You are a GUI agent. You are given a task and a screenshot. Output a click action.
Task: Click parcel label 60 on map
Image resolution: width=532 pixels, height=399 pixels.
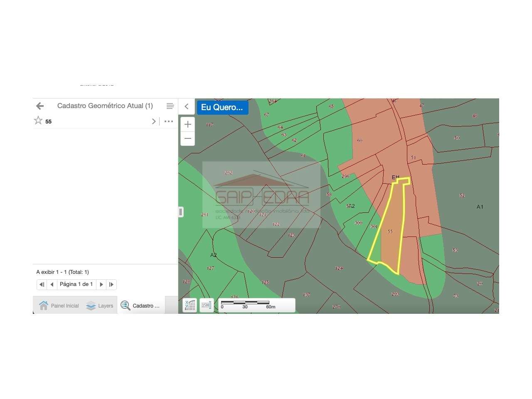[x=360, y=140]
